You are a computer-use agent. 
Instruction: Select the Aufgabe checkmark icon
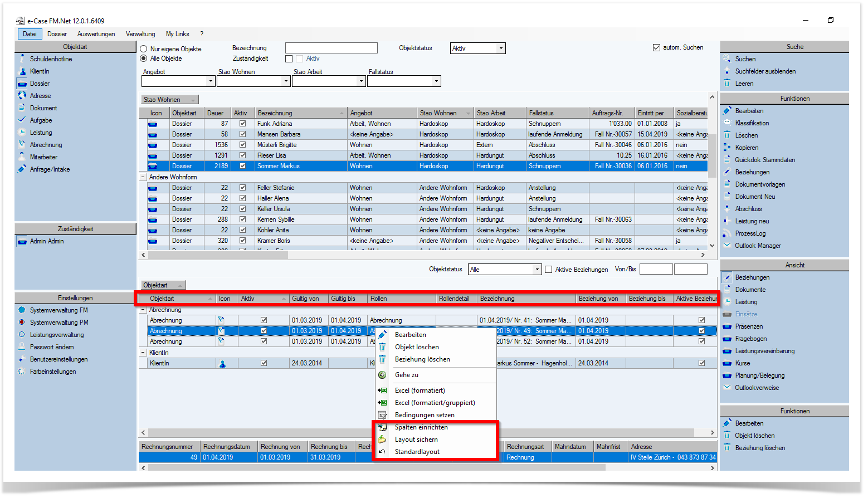pyautogui.click(x=22, y=120)
